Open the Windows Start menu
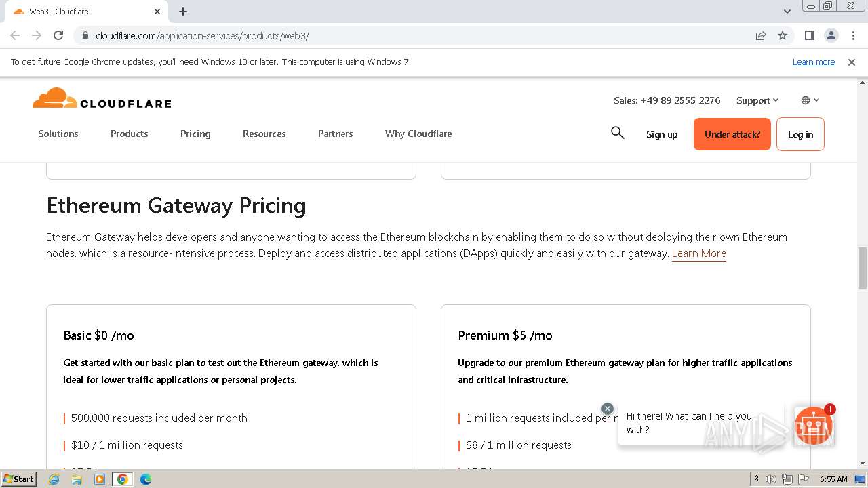The height and width of the screenshot is (488, 868). (x=18, y=479)
